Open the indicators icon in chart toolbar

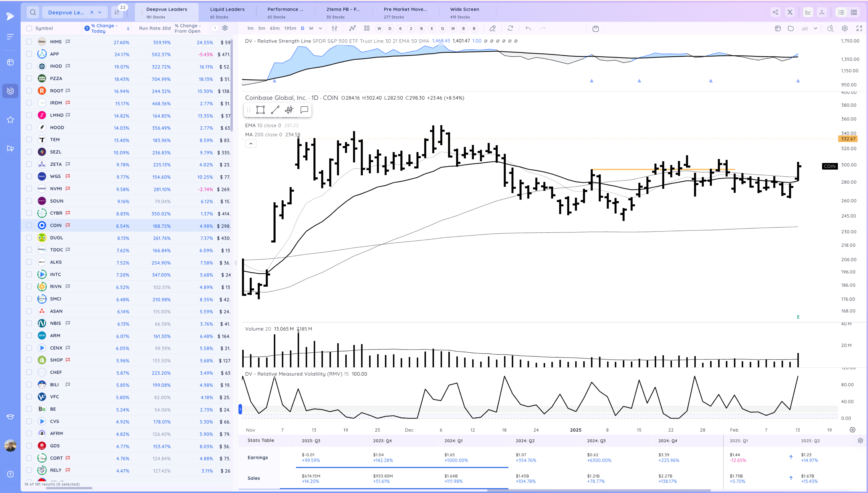point(352,28)
